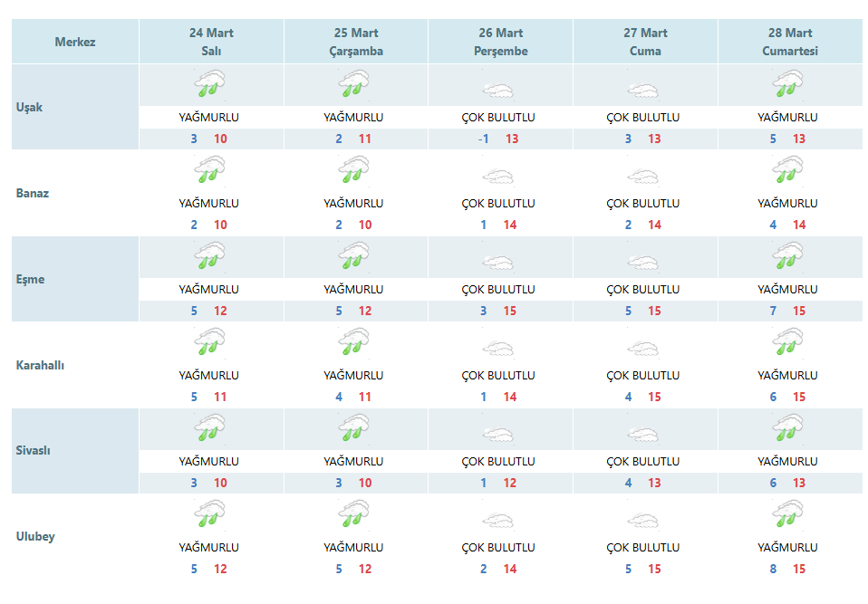Viewport: 868px width, 604px height.
Task: Click Karahallı cloudy icon for 27 Mart
Action: 642,349
